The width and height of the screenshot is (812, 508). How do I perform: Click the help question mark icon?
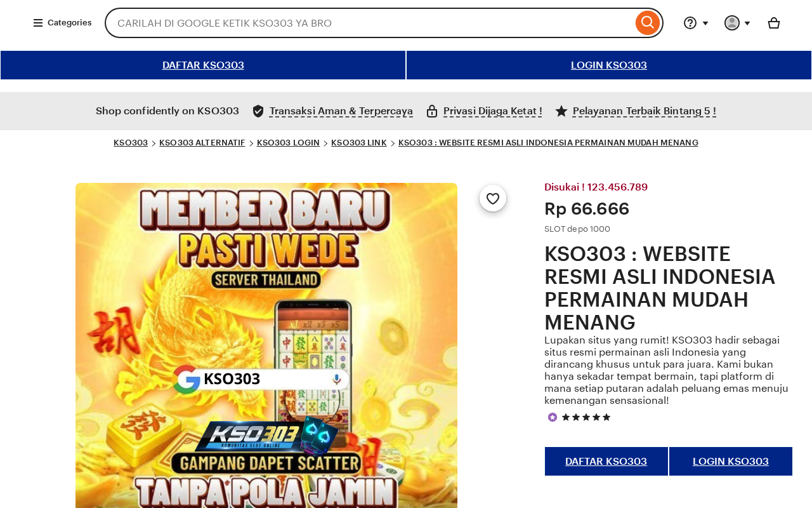click(x=690, y=23)
